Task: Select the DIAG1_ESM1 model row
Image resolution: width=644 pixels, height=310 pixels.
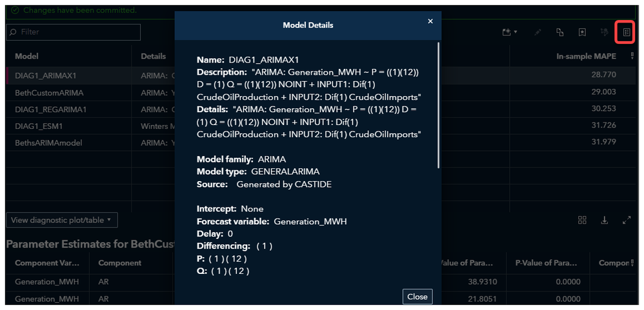Action: [x=38, y=126]
